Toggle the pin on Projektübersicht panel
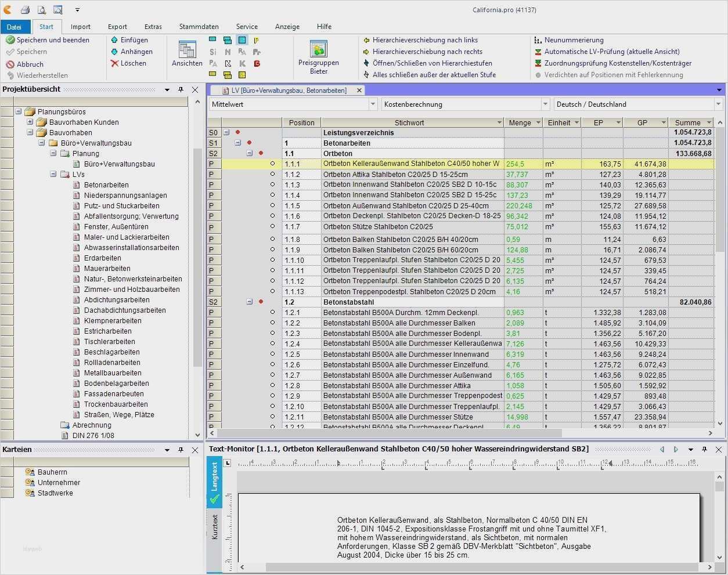 point(181,89)
